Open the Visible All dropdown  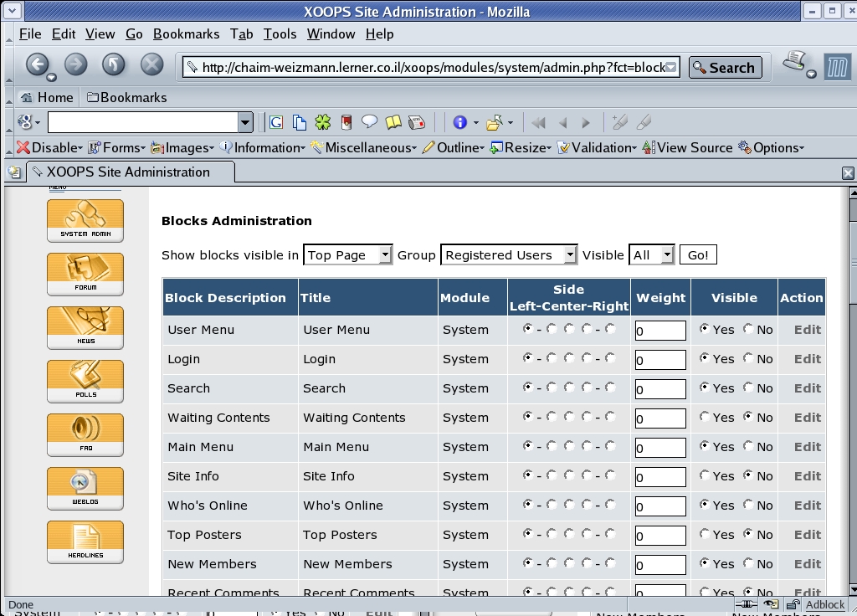coord(652,255)
